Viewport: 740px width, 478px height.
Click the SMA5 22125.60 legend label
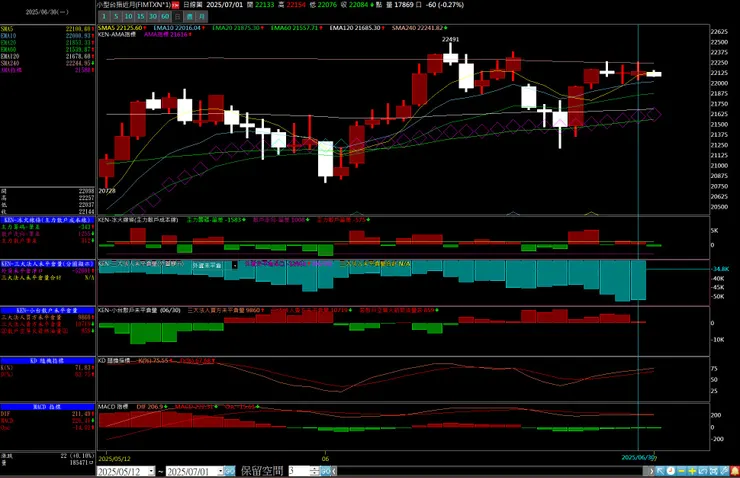click(120, 28)
